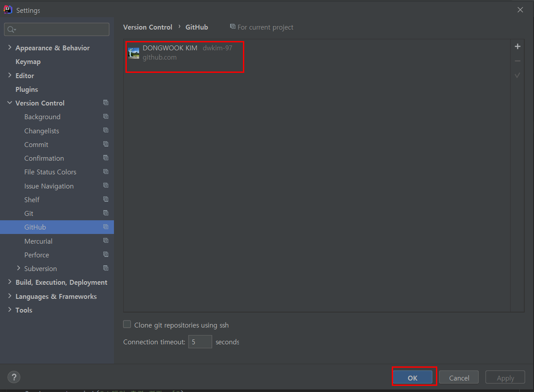Expand the Tools section
This screenshot has height=392, width=534.
[10, 310]
